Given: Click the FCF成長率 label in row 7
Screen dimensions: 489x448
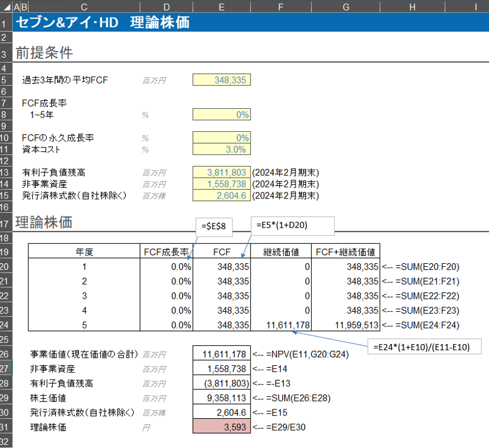Looking at the screenshot, I should [x=44, y=103].
